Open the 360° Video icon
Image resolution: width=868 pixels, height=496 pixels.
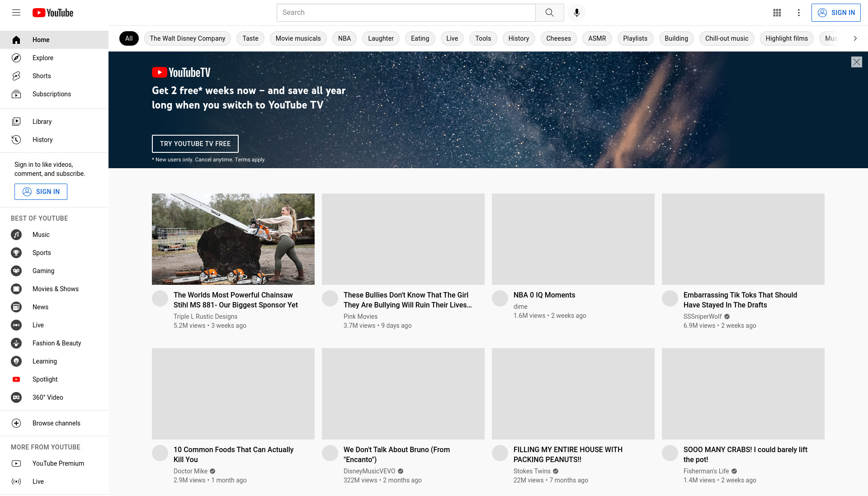click(x=16, y=397)
